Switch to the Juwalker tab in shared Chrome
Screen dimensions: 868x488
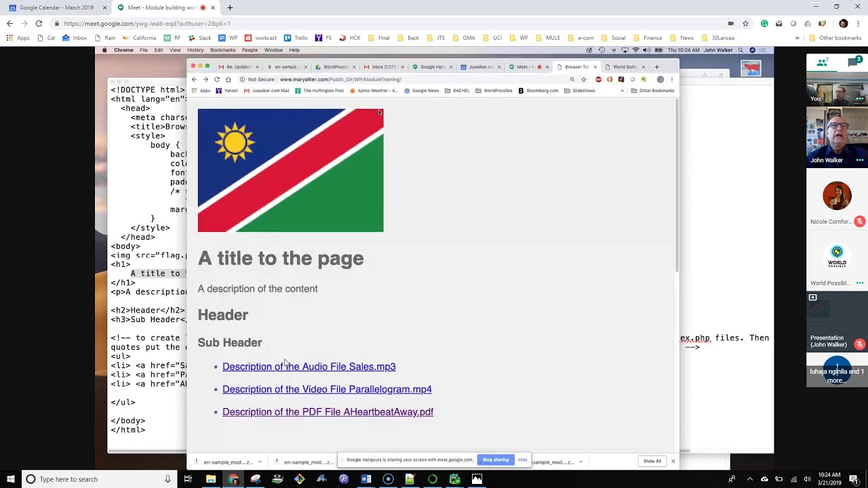click(481, 67)
